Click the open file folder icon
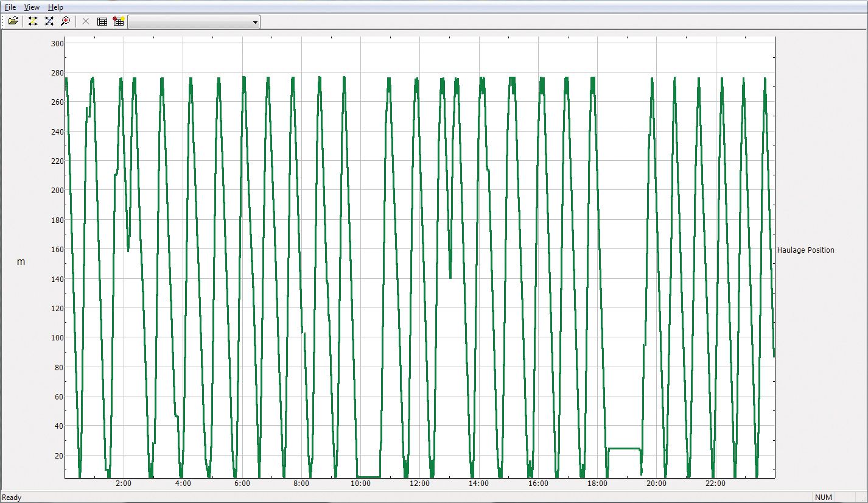The width and height of the screenshot is (868, 503). [x=13, y=21]
